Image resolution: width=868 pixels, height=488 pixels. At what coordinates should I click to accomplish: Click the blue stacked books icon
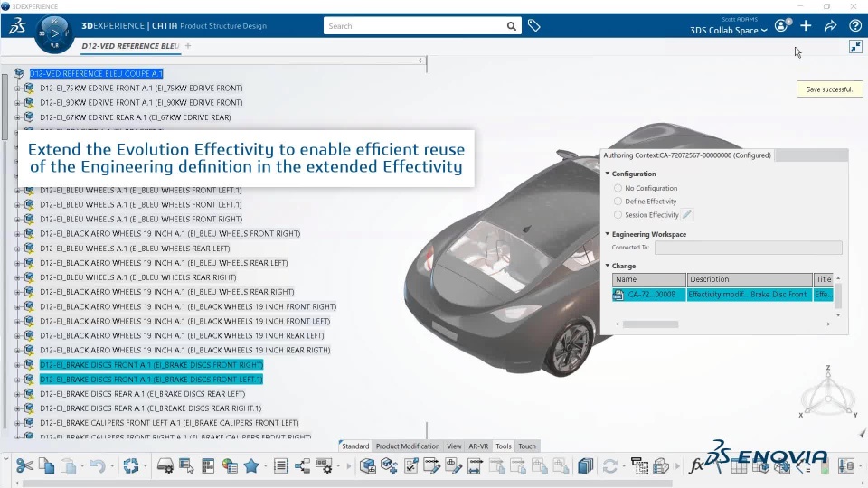585,466
